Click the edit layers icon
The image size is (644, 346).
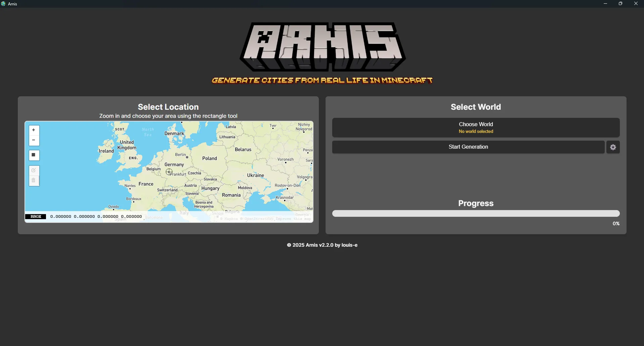[x=34, y=170]
